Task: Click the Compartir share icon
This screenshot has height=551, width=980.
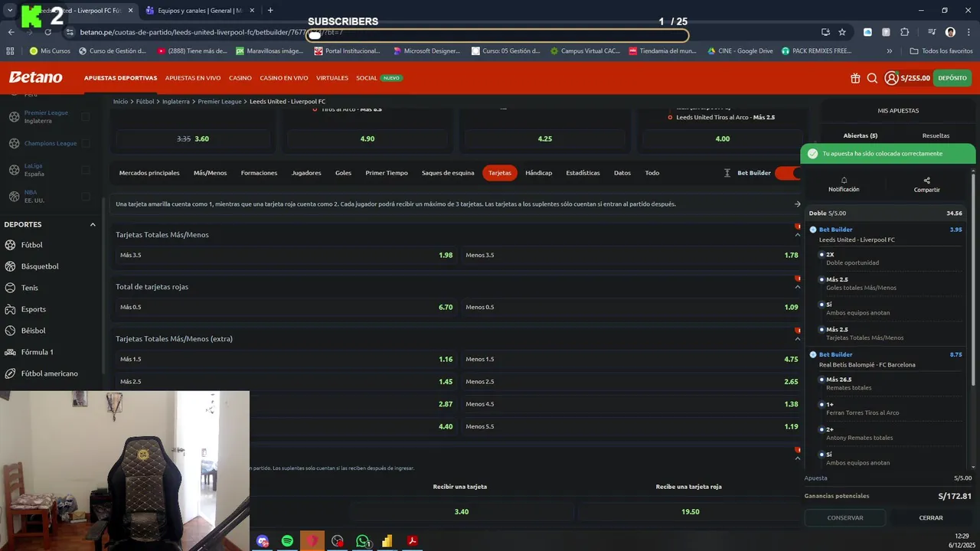Action: [x=926, y=181]
